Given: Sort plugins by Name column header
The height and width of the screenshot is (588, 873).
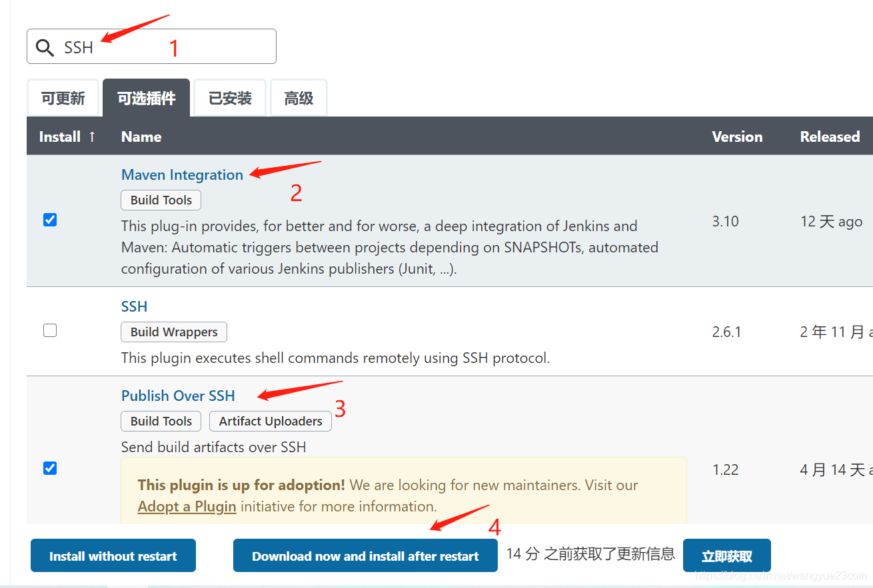Looking at the screenshot, I should (x=141, y=137).
